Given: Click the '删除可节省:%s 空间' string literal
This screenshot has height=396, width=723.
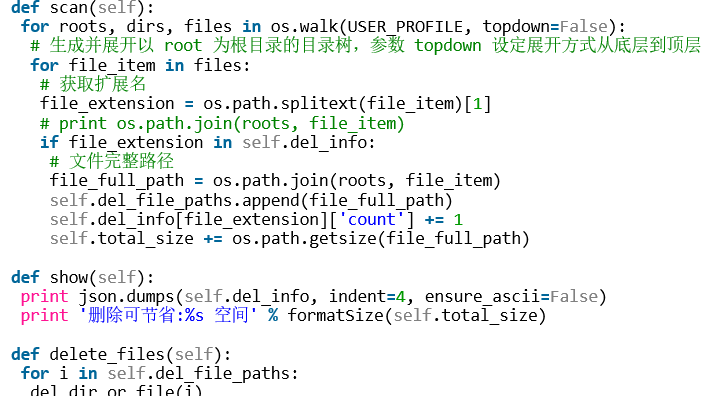Looking at the screenshot, I should click(x=168, y=316).
